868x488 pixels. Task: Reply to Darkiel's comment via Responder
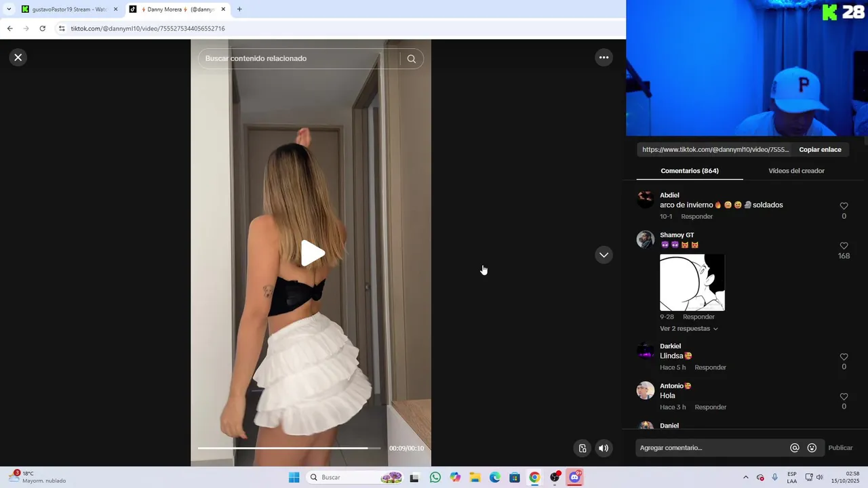point(710,367)
